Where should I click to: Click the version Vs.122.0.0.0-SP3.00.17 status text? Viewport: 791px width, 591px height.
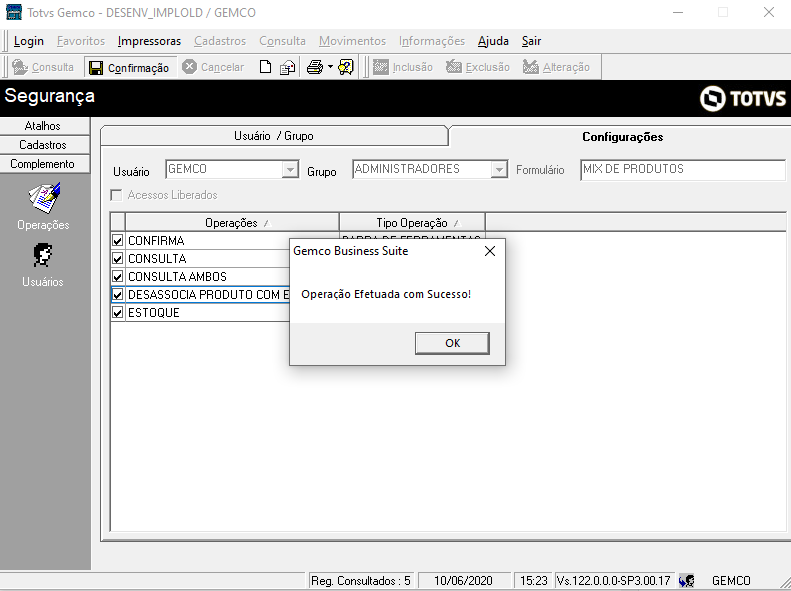click(613, 581)
